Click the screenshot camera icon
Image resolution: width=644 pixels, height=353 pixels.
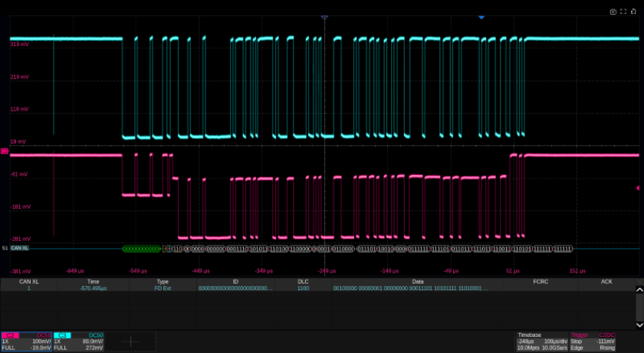pos(613,12)
